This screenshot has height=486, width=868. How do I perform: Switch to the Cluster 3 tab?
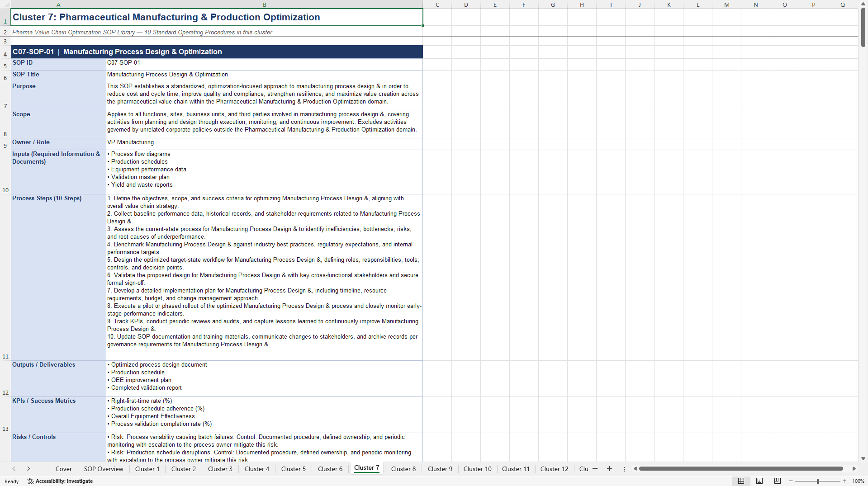[220, 469]
